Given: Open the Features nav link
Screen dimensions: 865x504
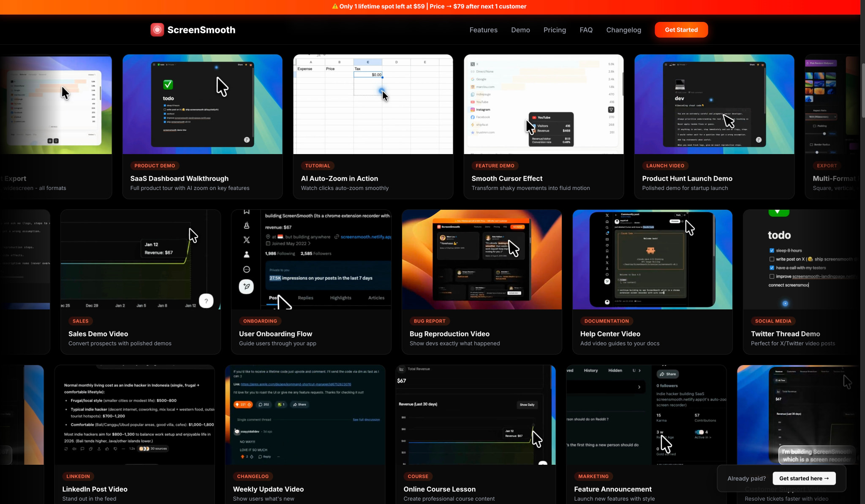Looking at the screenshot, I should point(483,30).
